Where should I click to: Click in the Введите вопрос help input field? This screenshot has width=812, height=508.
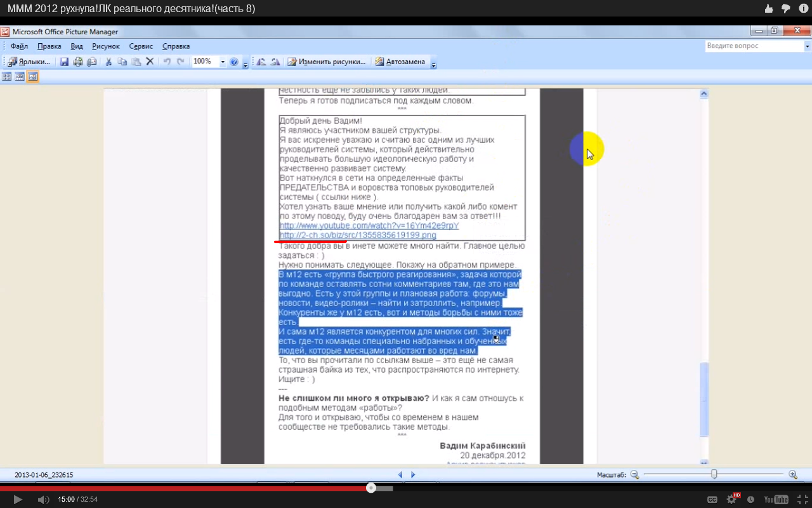point(754,46)
